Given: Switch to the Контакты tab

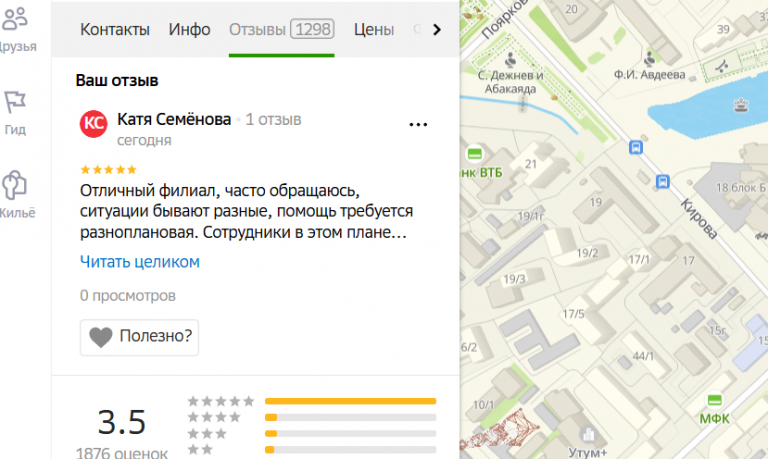Looking at the screenshot, I should pos(115,29).
